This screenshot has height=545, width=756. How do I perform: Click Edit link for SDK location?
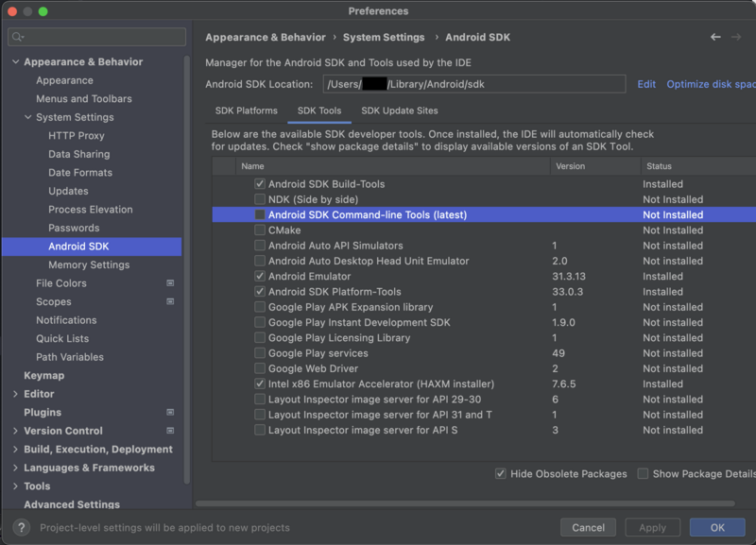coord(646,84)
